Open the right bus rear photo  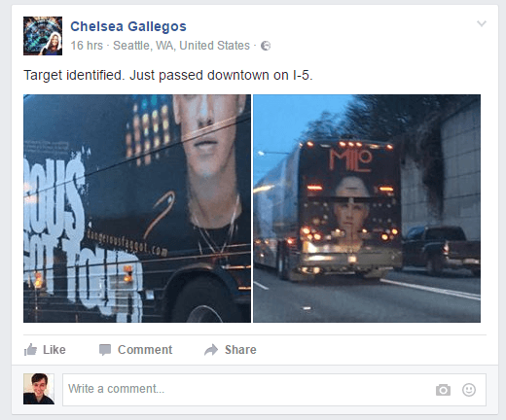tap(367, 208)
